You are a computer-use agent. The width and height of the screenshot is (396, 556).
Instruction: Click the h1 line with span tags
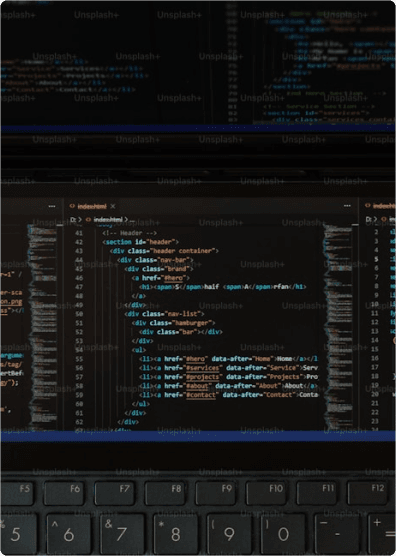point(223,287)
